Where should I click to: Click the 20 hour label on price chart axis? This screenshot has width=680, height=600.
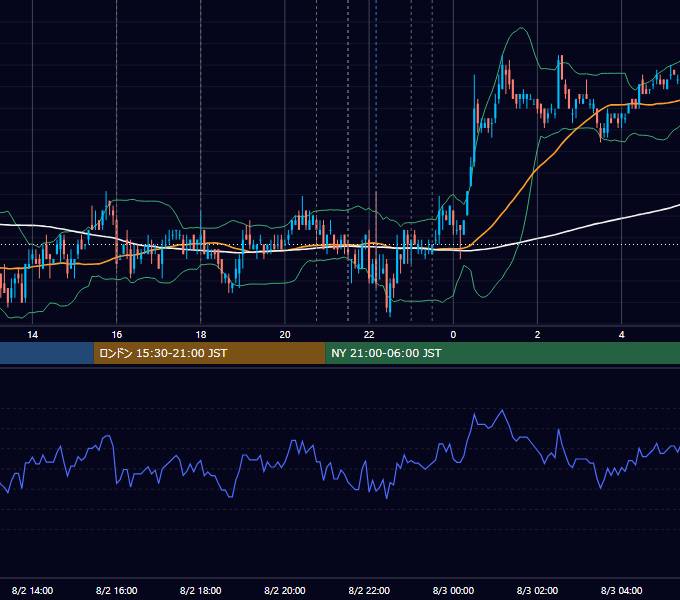(x=285, y=335)
